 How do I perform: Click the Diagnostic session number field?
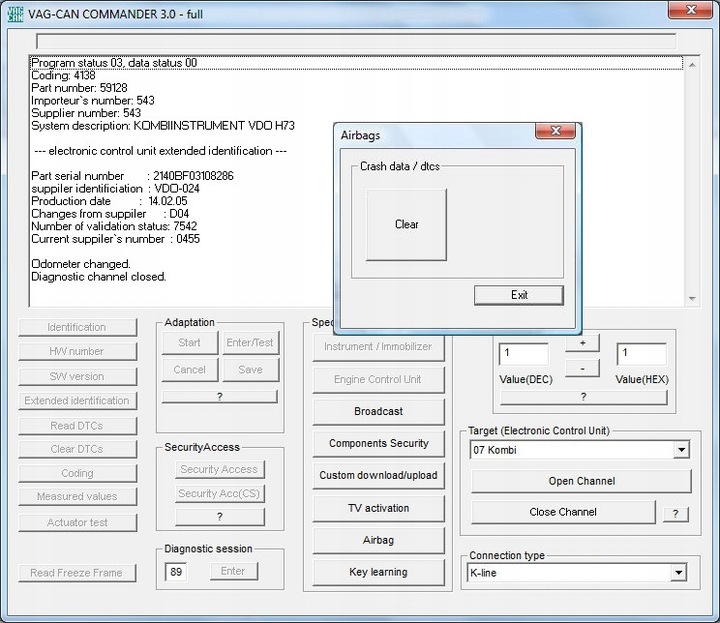176,572
